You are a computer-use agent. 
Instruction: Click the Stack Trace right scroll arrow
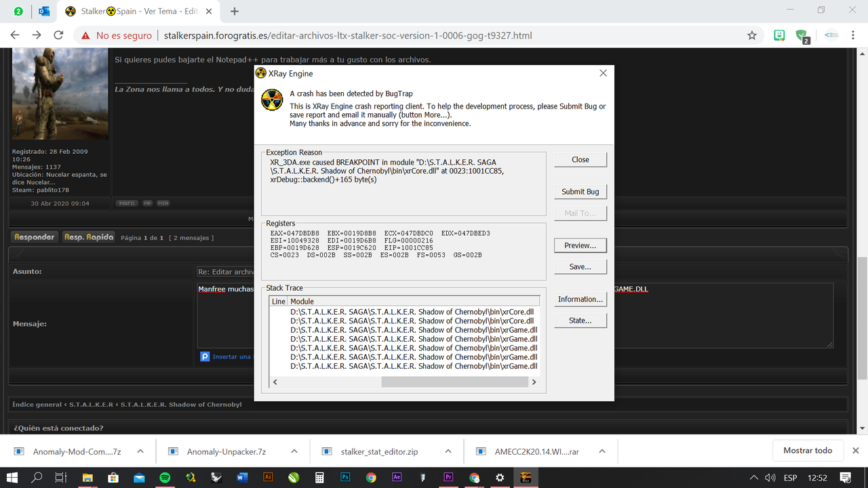tap(534, 382)
